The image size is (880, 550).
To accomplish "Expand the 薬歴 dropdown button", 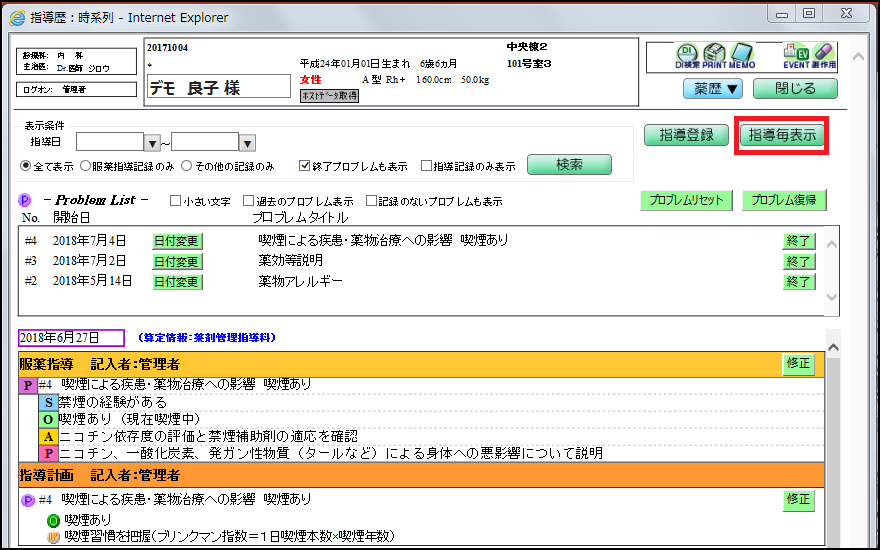I will click(x=712, y=88).
